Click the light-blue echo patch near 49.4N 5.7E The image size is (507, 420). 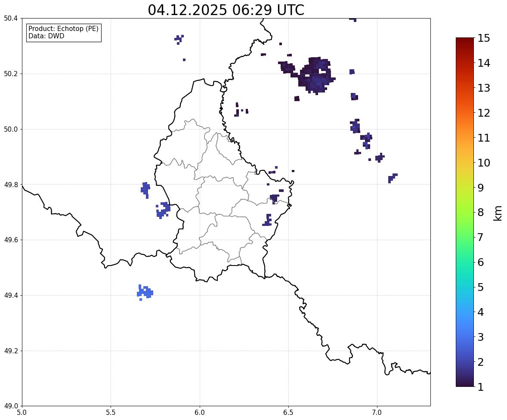click(145, 292)
